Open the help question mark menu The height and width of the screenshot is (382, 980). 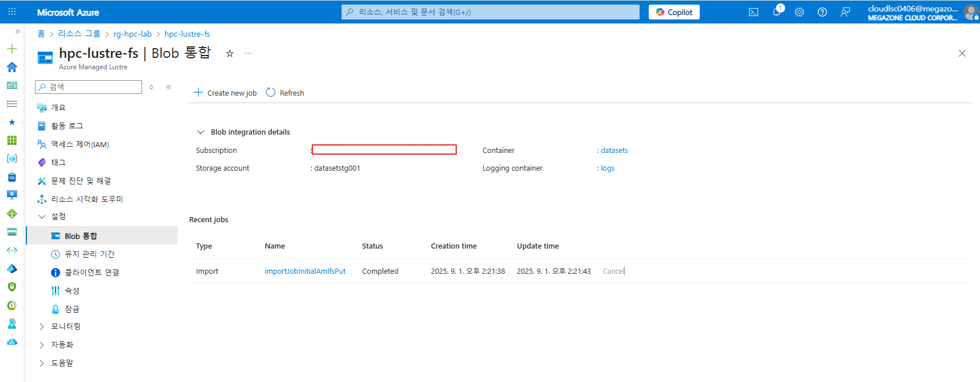(822, 12)
